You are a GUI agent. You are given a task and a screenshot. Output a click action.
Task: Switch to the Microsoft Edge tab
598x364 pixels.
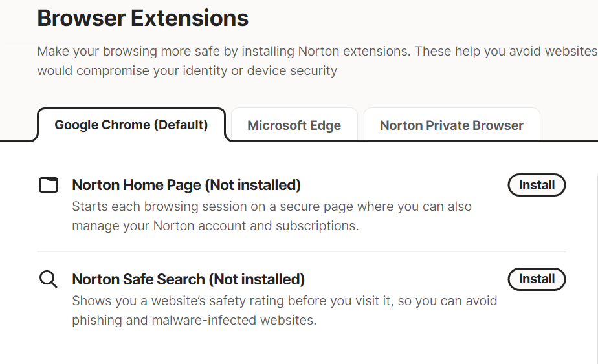294,125
